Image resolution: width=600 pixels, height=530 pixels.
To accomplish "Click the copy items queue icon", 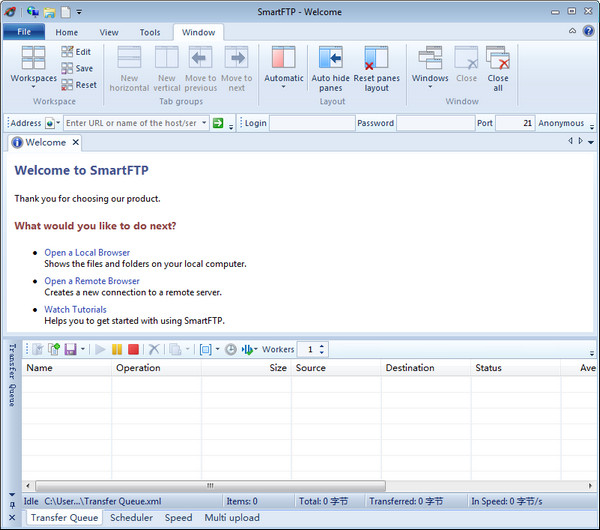I will pos(175,349).
